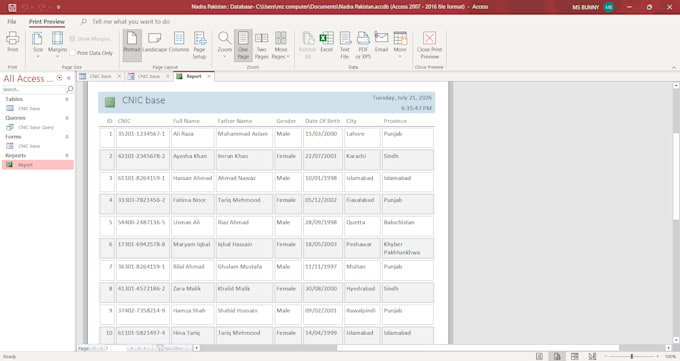Click the Save icon in the title bar
680x361 pixels.
click(12, 7)
